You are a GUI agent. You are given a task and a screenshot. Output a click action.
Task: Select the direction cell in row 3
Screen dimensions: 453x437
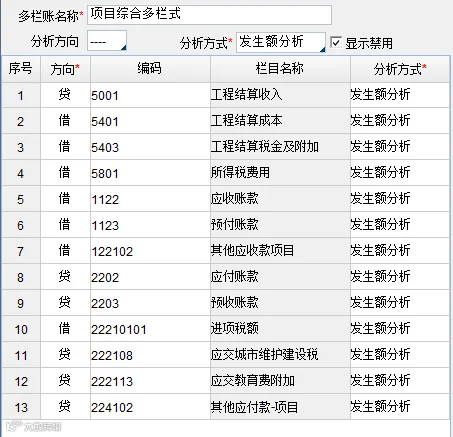[65, 147]
